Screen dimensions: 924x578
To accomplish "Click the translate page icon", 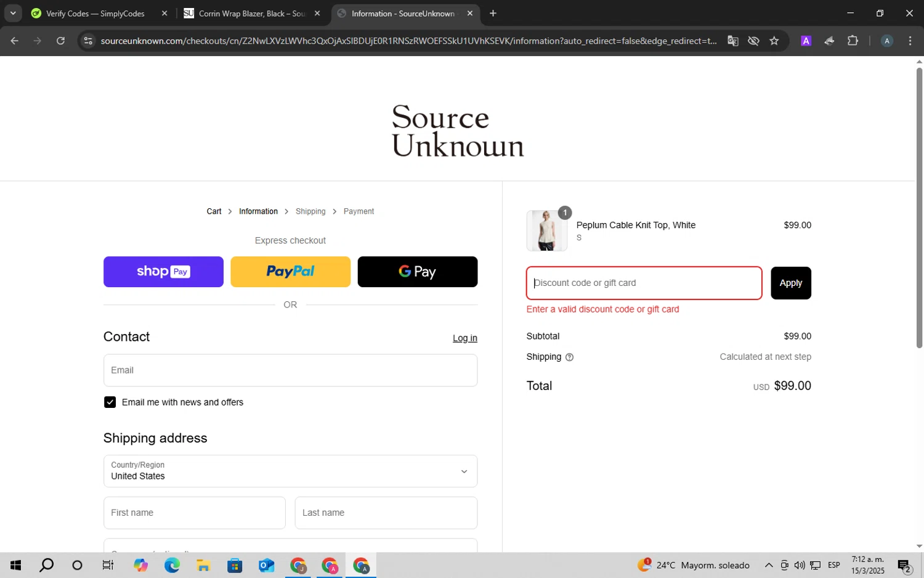I will (732, 41).
